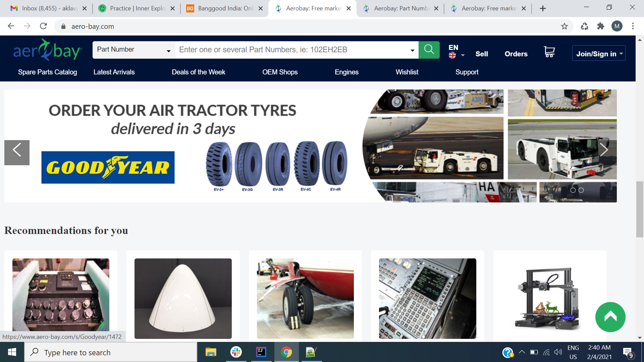Select second carousel indicator dot
This screenshot has height=362, width=644.
coord(581,190)
